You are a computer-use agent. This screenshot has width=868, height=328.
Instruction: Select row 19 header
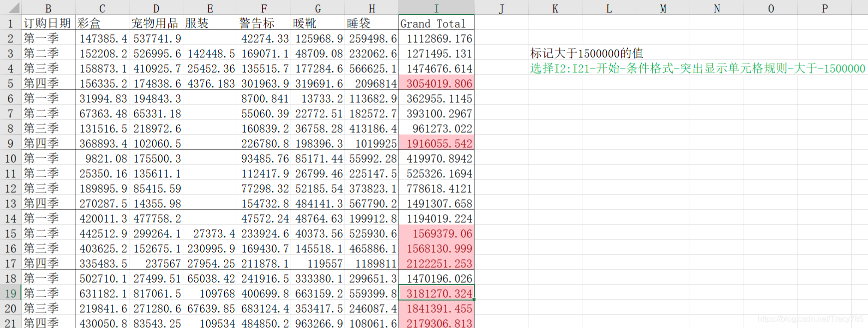[x=10, y=293]
